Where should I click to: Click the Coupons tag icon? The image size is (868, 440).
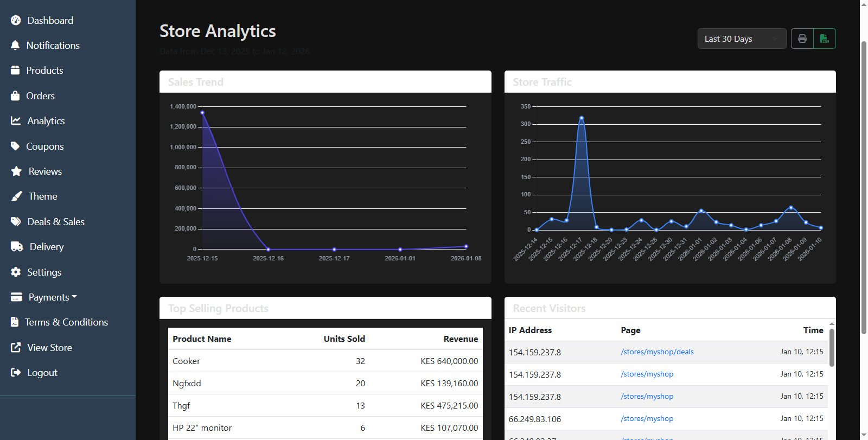(x=15, y=146)
